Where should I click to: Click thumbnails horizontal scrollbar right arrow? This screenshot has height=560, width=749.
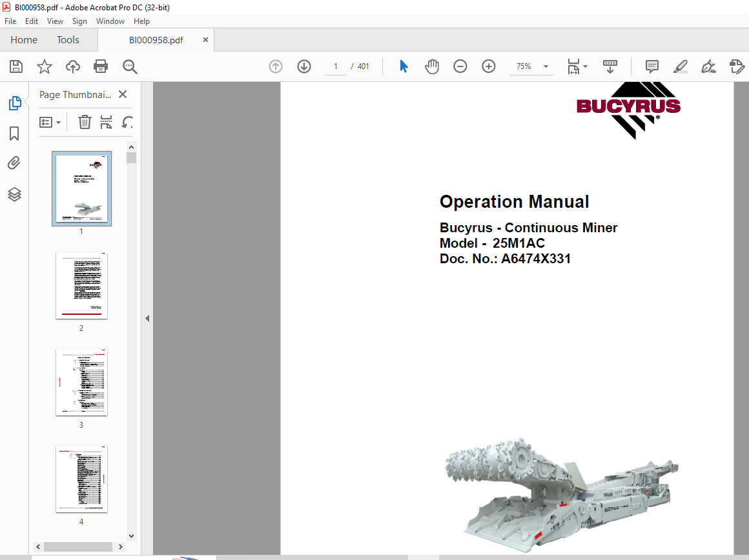(120, 546)
